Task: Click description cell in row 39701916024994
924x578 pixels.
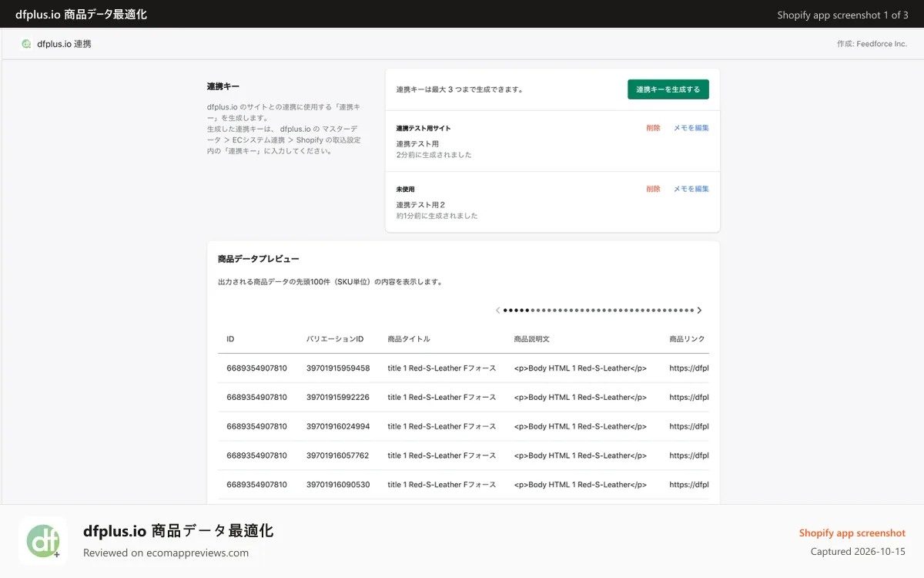Action: point(580,427)
